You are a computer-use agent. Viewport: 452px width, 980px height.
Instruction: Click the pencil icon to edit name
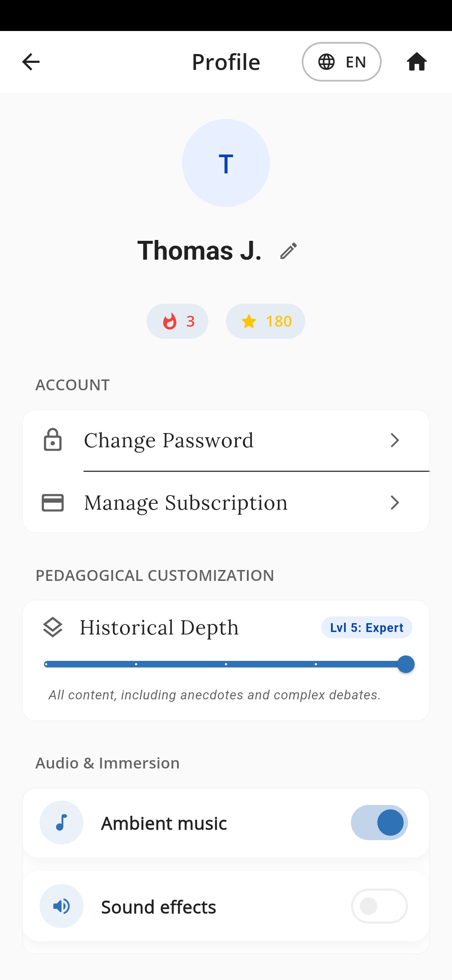coord(288,251)
